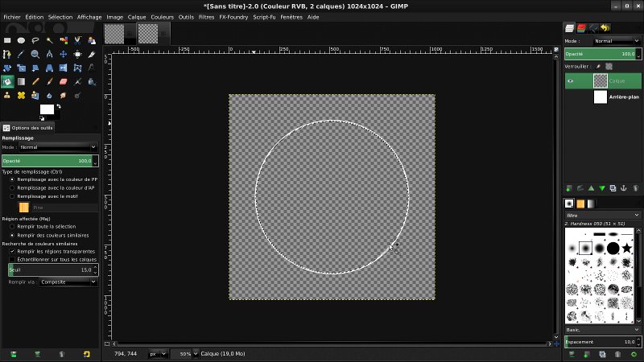Viewport: 644px width, 362px height.
Task: Open the brush filter 'filtre' dropdown
Action: pos(602,215)
